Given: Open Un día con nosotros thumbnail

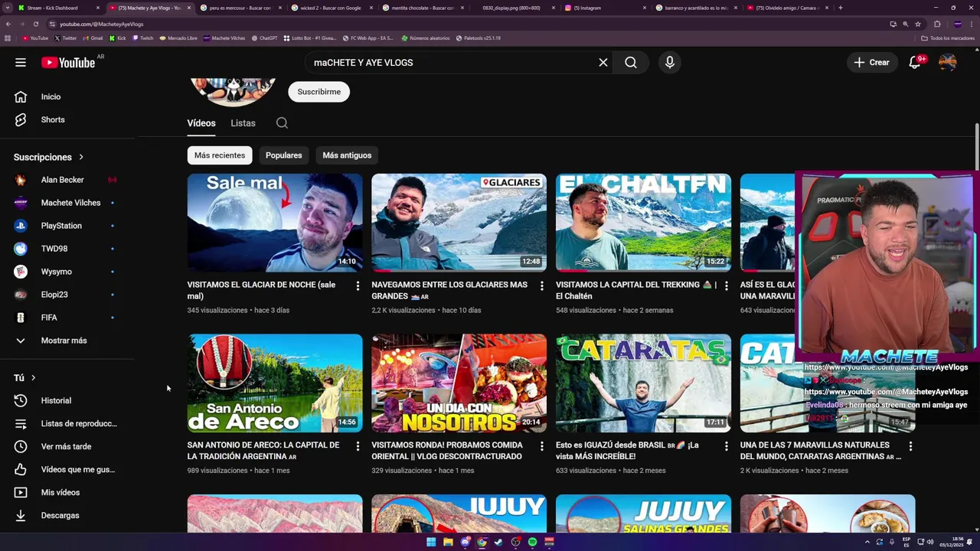Looking at the screenshot, I should click(459, 383).
